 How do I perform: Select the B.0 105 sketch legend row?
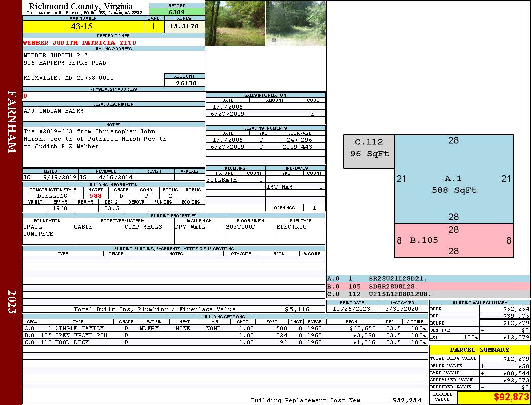(x=428, y=287)
